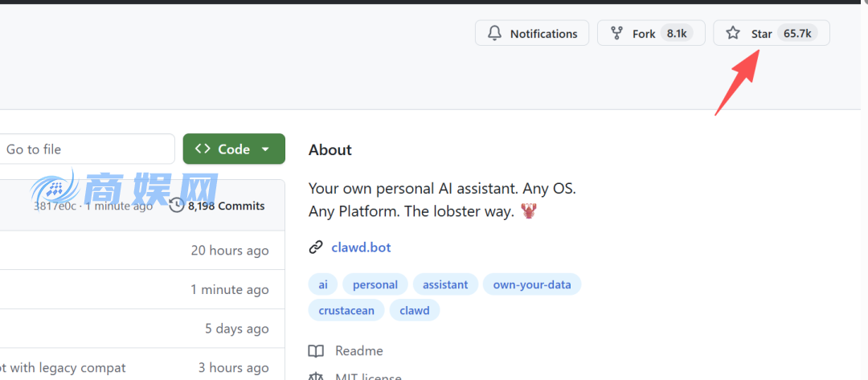Open the 'own-your-data' topic tag
Viewport: 868px width, 380px height.
(x=532, y=284)
